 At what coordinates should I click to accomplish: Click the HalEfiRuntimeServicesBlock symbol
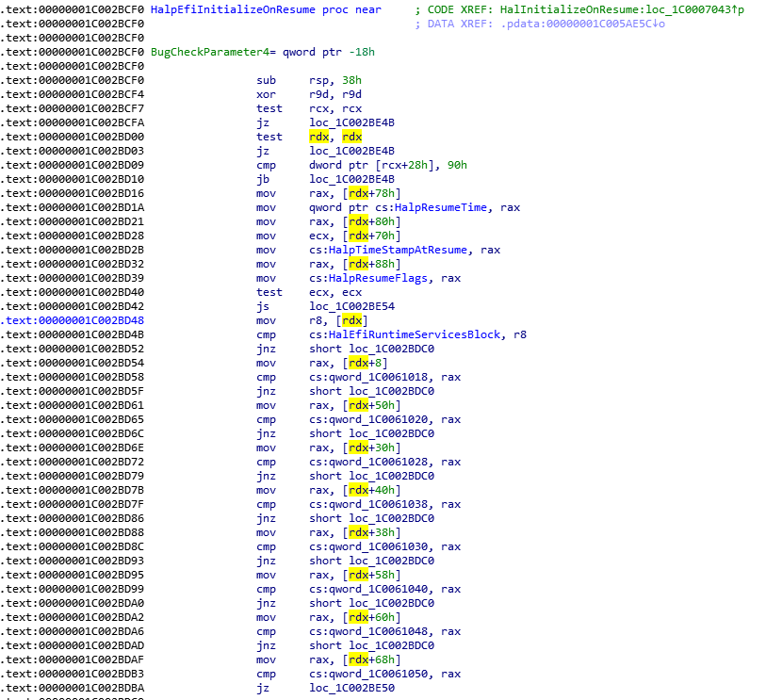(x=415, y=335)
